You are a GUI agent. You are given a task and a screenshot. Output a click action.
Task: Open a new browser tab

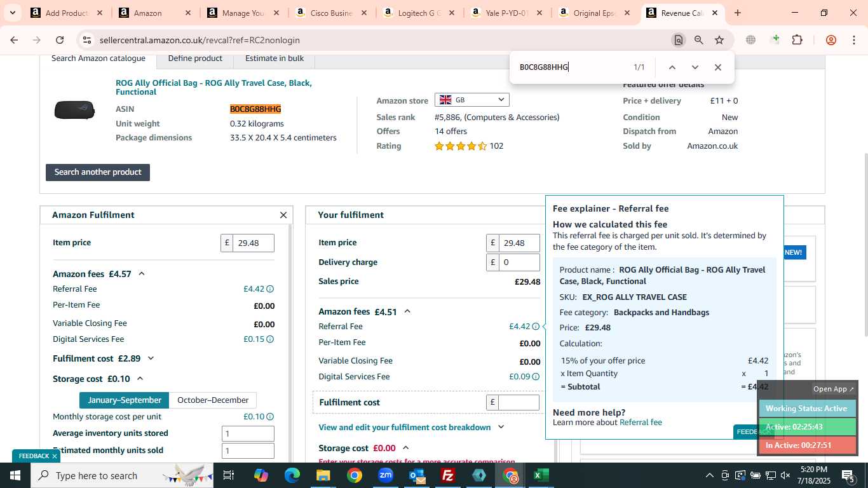(x=737, y=13)
